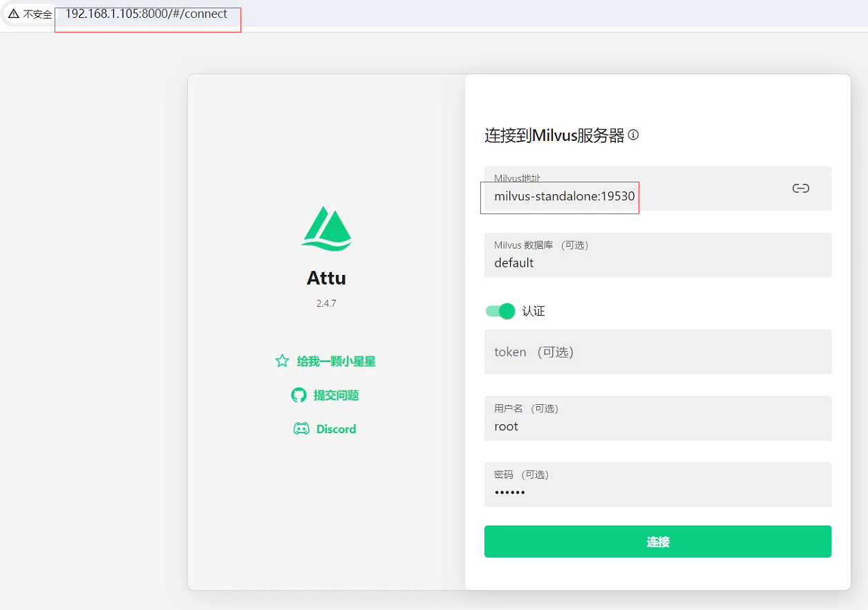Click the 密码 password field
This screenshot has width=868, height=610.
(x=658, y=484)
